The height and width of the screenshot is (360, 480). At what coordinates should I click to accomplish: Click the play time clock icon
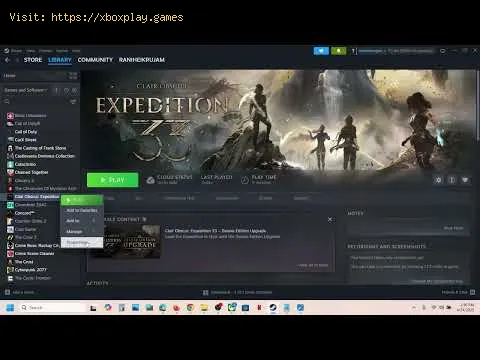tap(245, 180)
